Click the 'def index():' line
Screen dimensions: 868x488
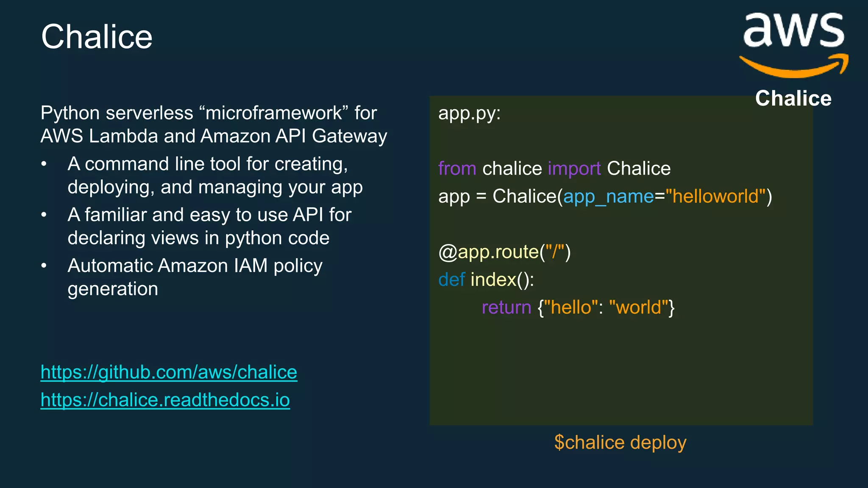486,280
